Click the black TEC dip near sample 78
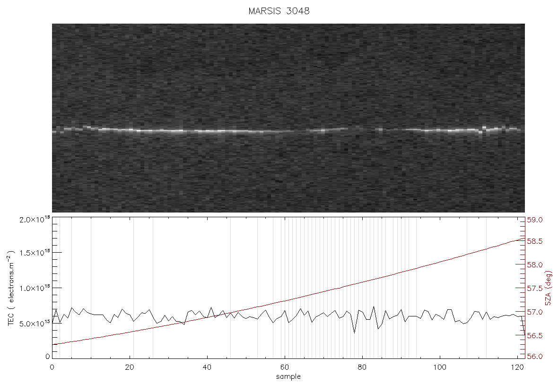The height and width of the screenshot is (392, 558). [x=355, y=332]
